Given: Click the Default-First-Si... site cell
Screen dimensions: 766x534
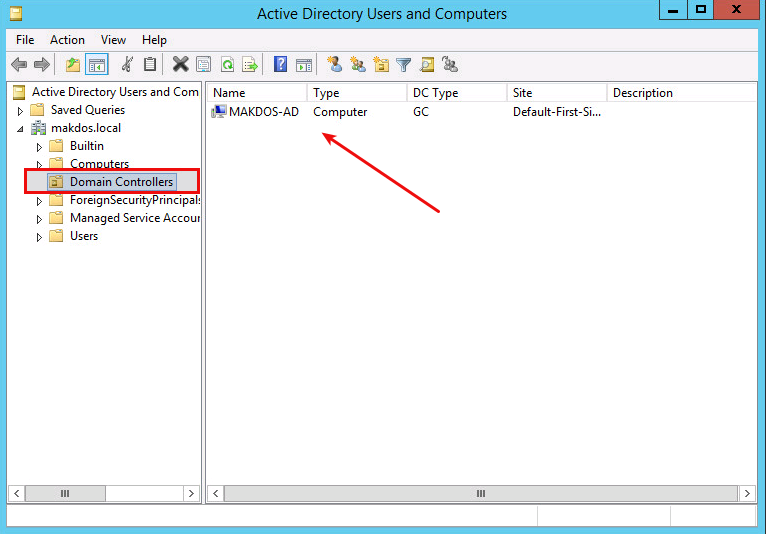Looking at the screenshot, I should tap(557, 112).
